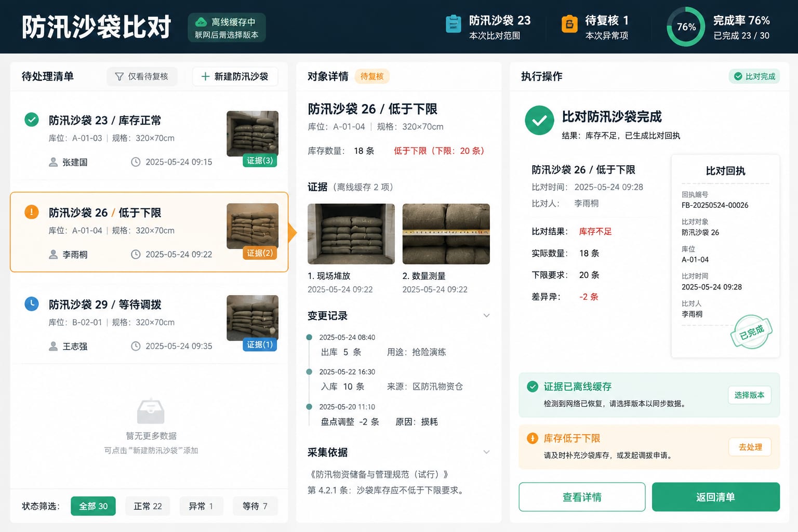Click the plus icon in 新建防汛沙袋
Image resolution: width=798 pixels, height=532 pixels.
(x=205, y=76)
